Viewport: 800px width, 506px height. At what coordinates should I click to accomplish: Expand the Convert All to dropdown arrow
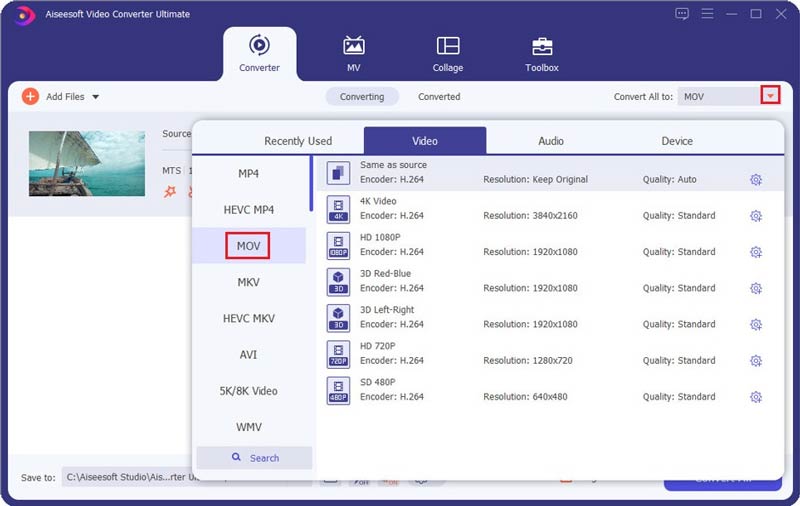[x=770, y=95]
